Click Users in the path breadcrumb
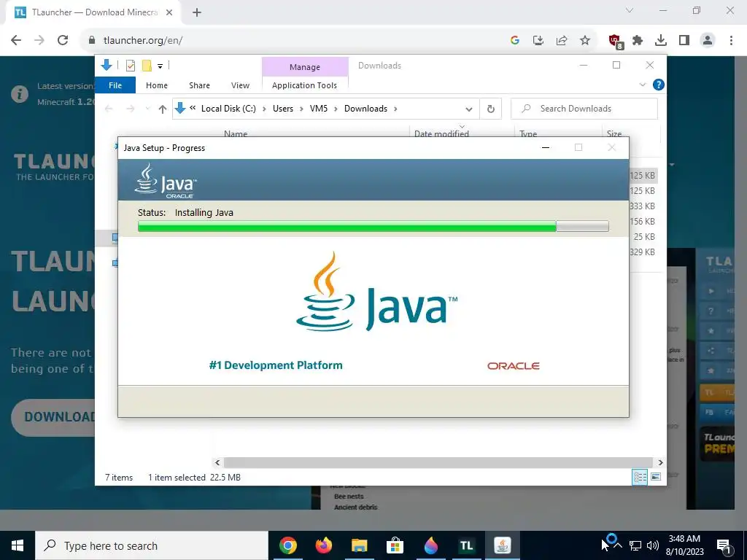Screen dimensions: 747x560 click(283, 109)
